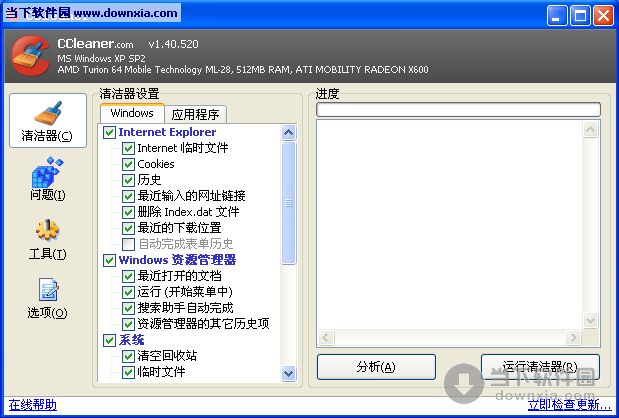Click the v1.40.520 version text

173,44
